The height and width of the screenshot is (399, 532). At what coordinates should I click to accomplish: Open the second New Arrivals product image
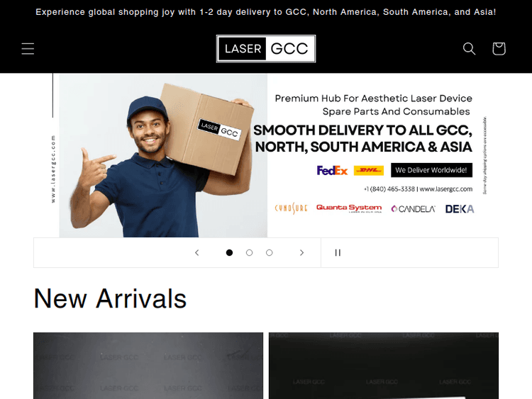[x=384, y=366]
